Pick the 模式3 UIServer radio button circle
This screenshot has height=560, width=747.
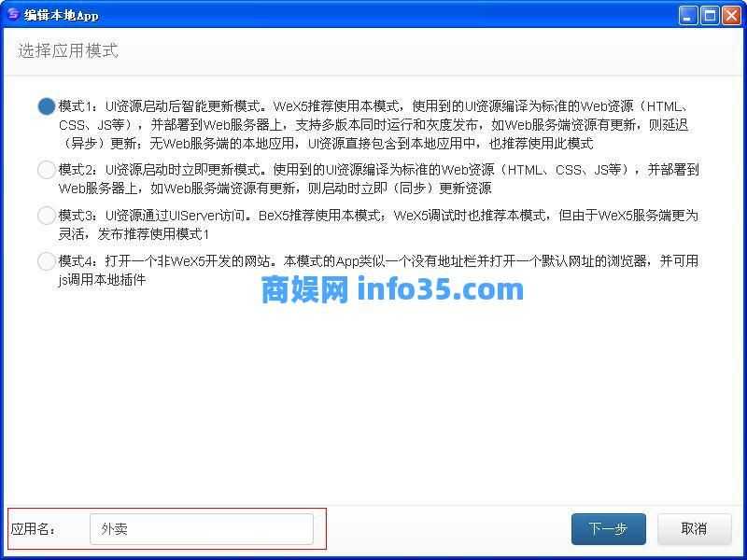(x=46, y=216)
